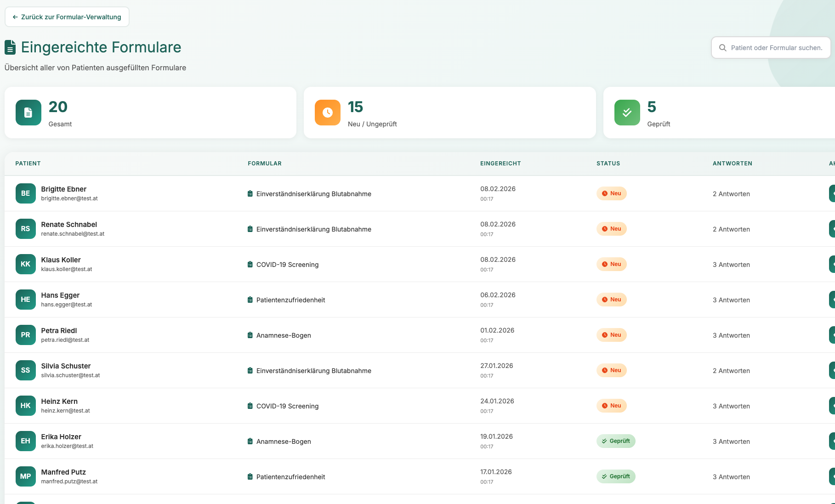Viewport: 835px width, 504px height.
Task: Select Silvia Schuster's patient name
Action: [66, 366]
